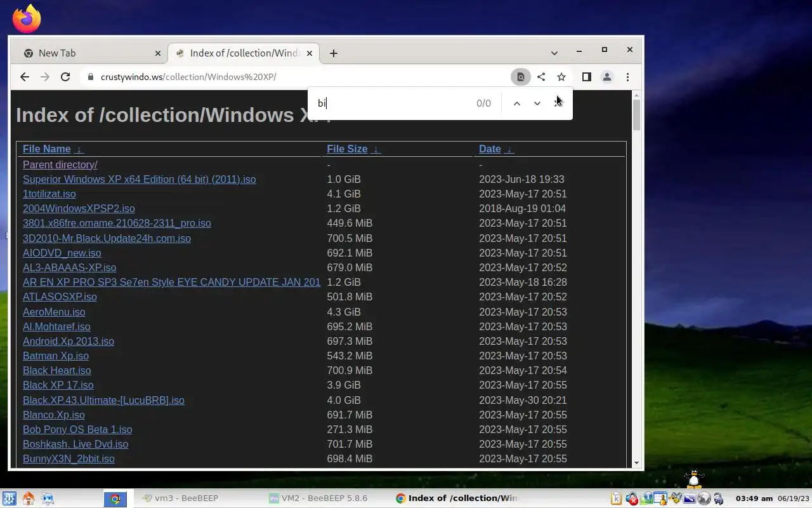Click in the find-in-page text field
This screenshot has width=812, height=508.
pos(393,104)
